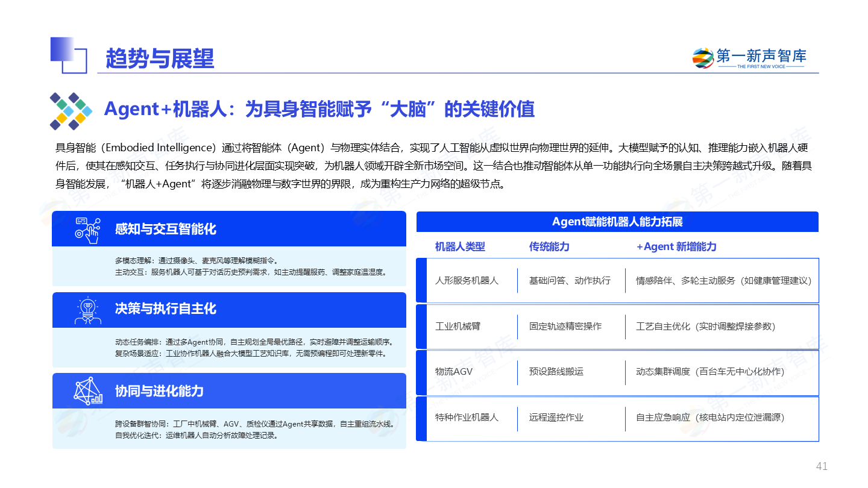Select the 感知与交互智能化 header
This screenshot has width=868, height=488.
coord(165,229)
